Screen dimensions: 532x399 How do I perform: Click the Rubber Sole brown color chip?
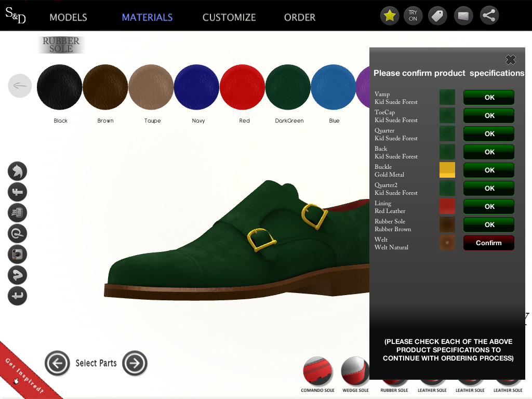coord(447,224)
